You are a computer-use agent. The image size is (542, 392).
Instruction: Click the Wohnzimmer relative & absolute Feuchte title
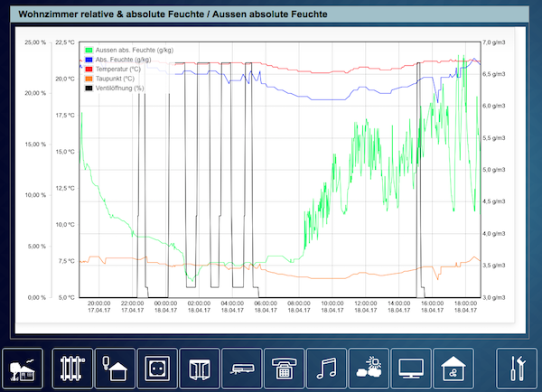(x=173, y=14)
